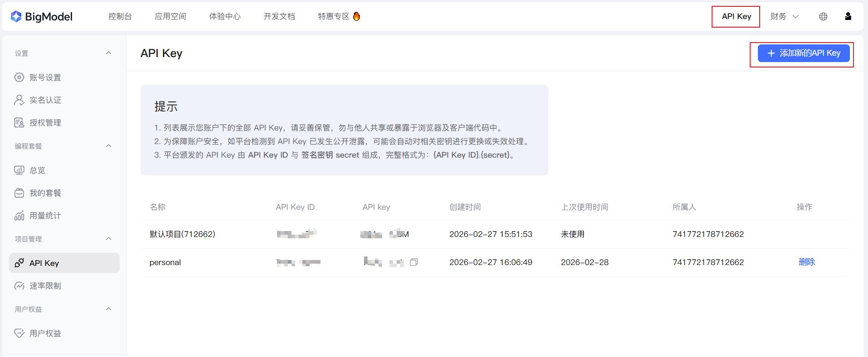Viewport: 868px width, 357px height.
Task: Click the 名称 column header
Action: point(158,207)
